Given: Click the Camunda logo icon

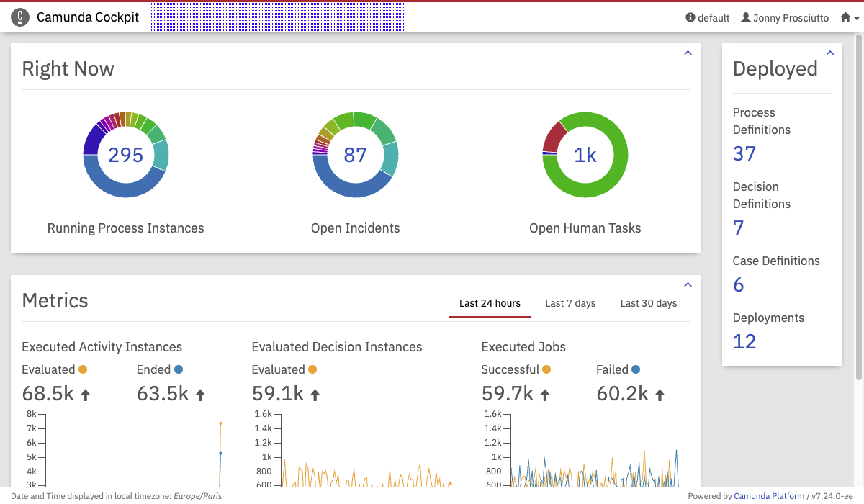Looking at the screenshot, I should click(x=20, y=17).
